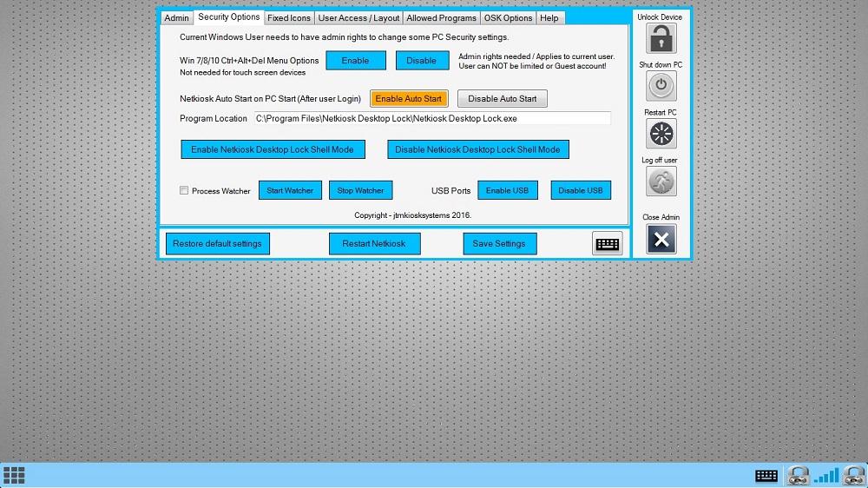Viewport: 868px width, 488px height.
Task: Toggle the Process Watcher checkbox
Action: pyautogui.click(x=184, y=190)
